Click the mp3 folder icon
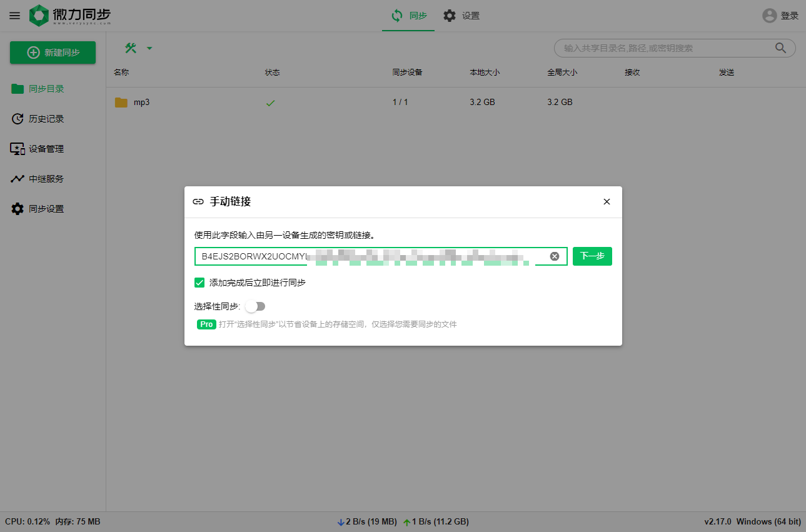This screenshot has width=806, height=532. (x=121, y=102)
